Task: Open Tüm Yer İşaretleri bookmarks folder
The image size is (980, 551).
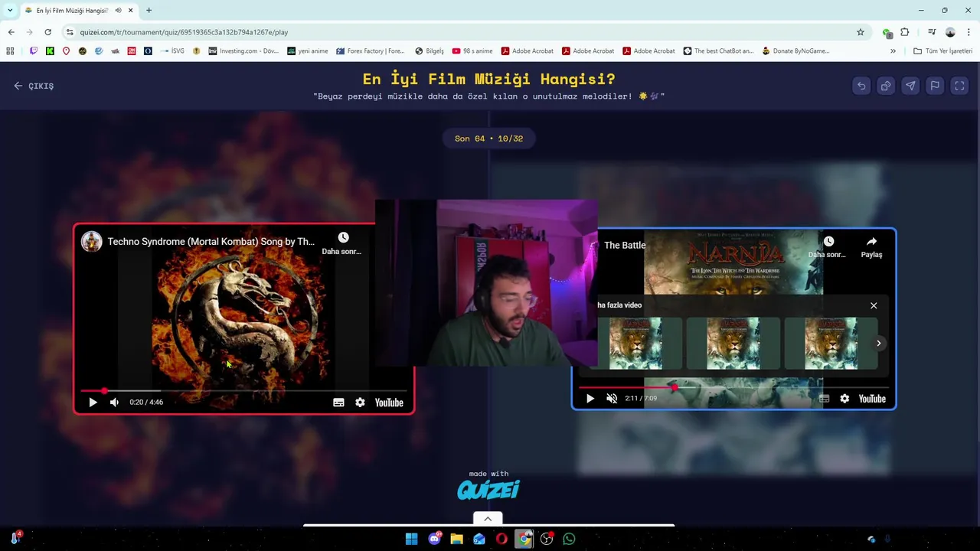Action: [942, 51]
